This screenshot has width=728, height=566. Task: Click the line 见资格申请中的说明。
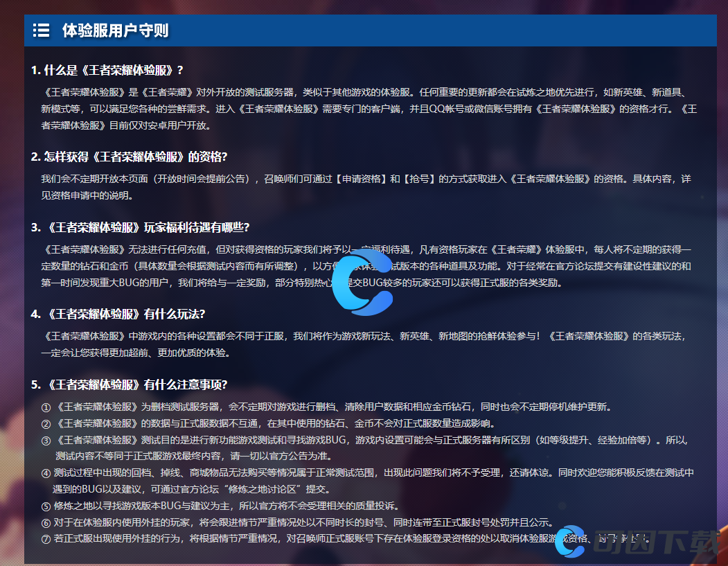pyautogui.click(x=87, y=195)
